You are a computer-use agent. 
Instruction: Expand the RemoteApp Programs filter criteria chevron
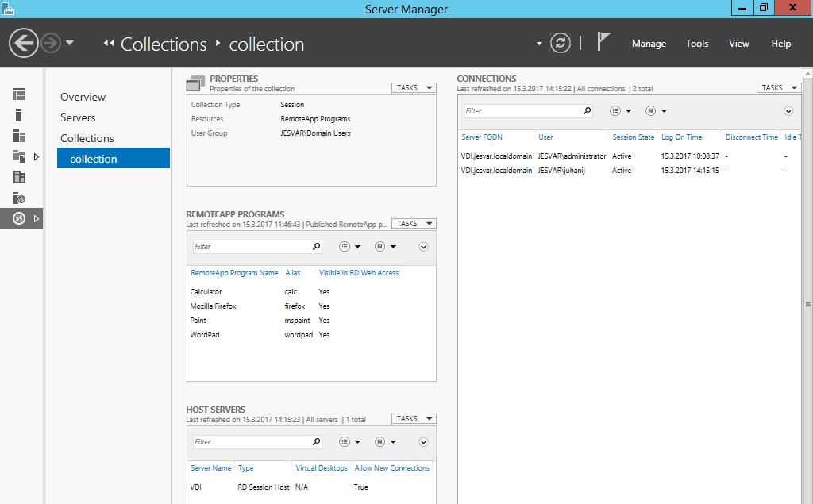click(423, 247)
